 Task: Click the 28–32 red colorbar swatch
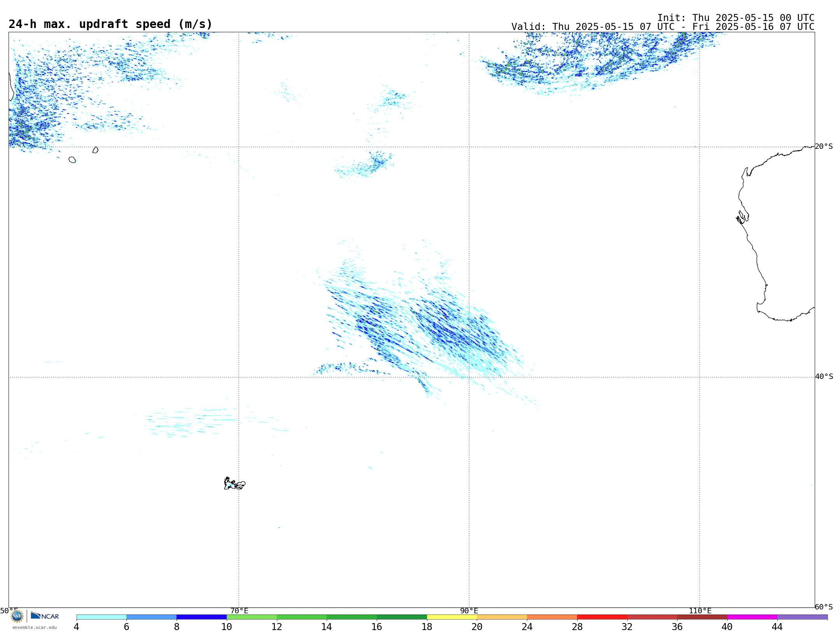[x=602, y=617]
